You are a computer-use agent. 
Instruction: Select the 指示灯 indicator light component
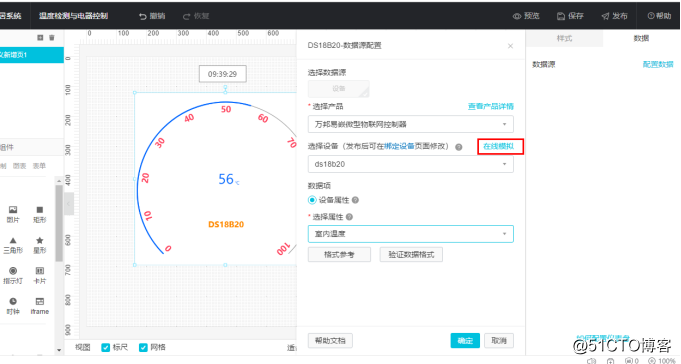click(x=13, y=275)
